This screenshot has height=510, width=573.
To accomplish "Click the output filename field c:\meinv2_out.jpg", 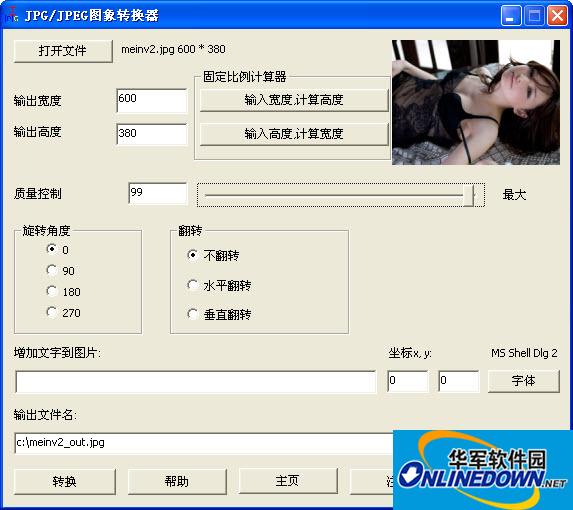I will click(204, 443).
